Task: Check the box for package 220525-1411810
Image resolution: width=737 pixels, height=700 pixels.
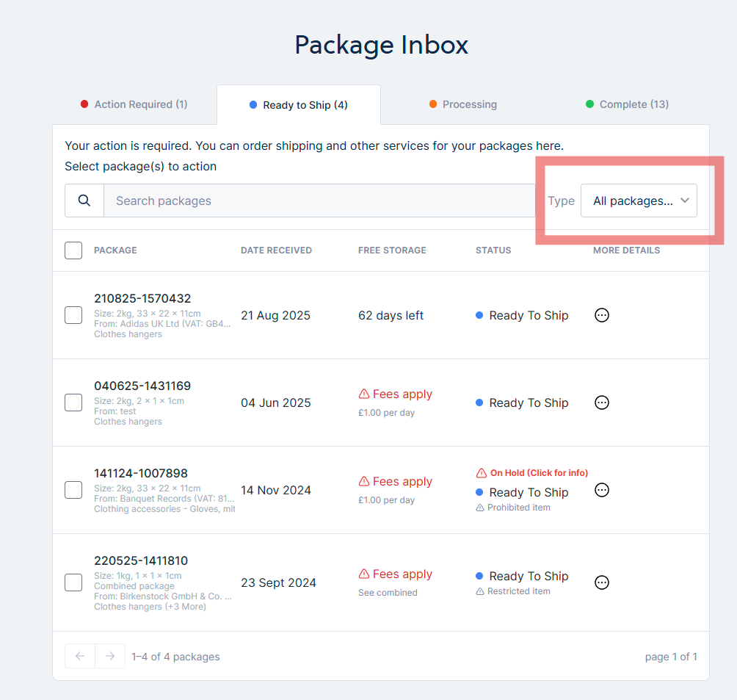Action: (x=73, y=582)
